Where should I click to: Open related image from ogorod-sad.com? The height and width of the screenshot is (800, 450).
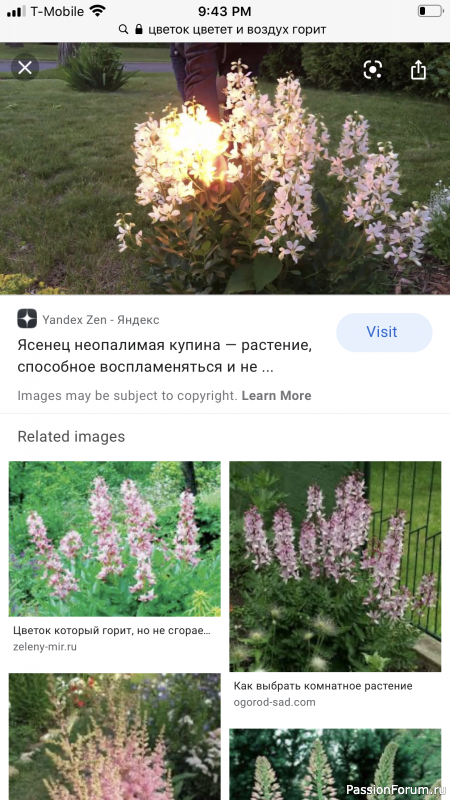click(x=335, y=566)
